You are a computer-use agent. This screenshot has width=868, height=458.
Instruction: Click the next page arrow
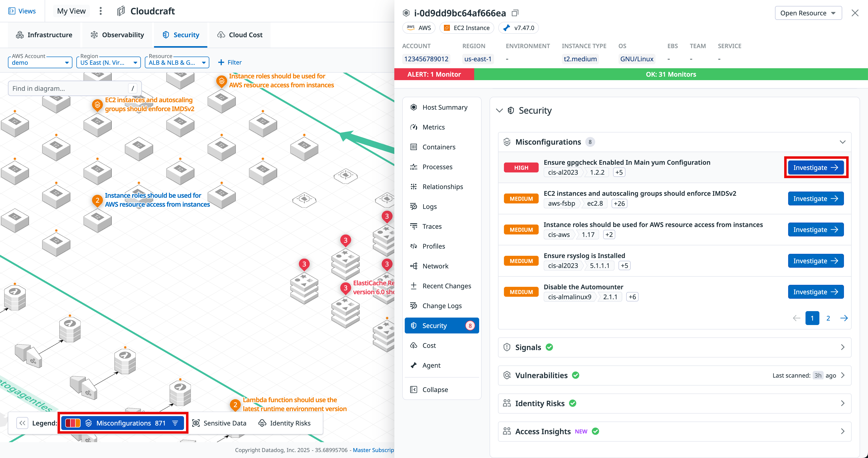tap(844, 318)
